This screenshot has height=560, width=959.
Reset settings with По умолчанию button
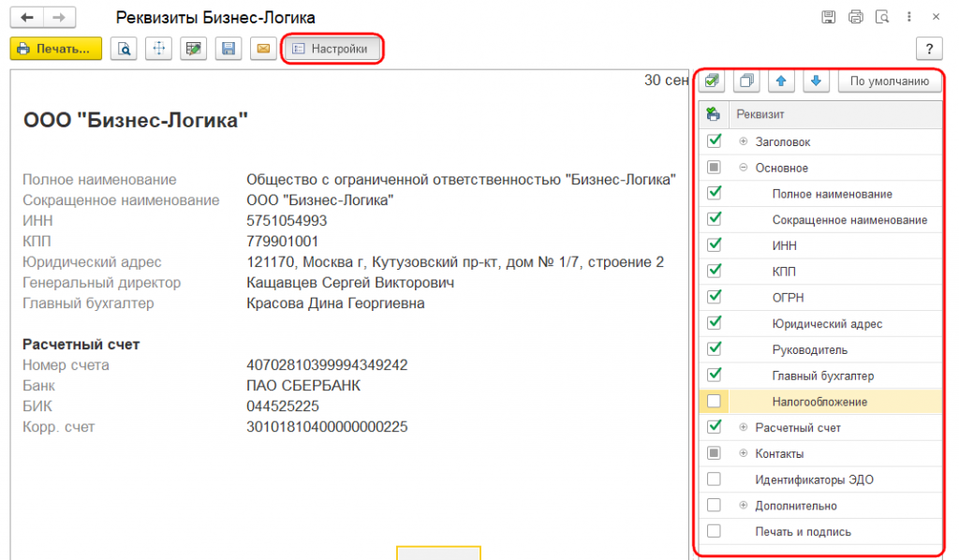(890, 81)
